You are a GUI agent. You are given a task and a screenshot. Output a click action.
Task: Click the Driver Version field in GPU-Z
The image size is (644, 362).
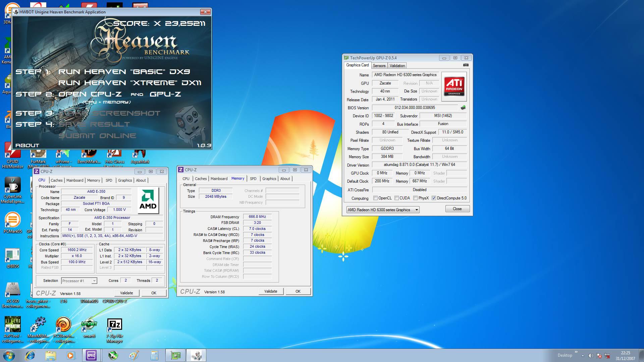coord(419,165)
